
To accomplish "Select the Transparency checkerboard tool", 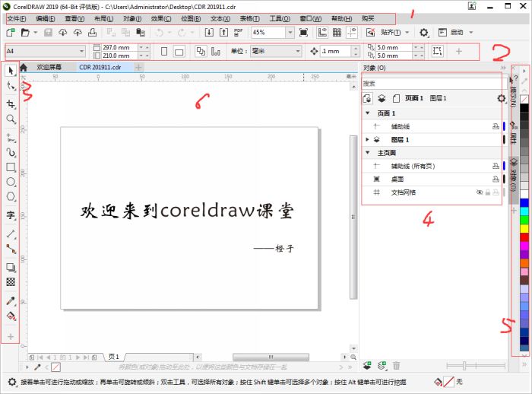I will tap(11, 281).
